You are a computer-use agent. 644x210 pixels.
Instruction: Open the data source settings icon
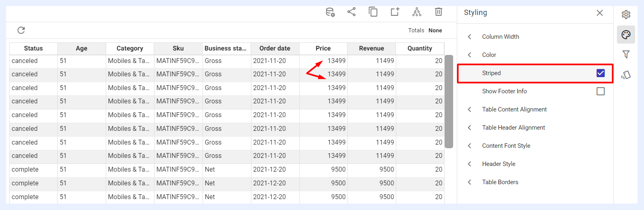(x=330, y=12)
